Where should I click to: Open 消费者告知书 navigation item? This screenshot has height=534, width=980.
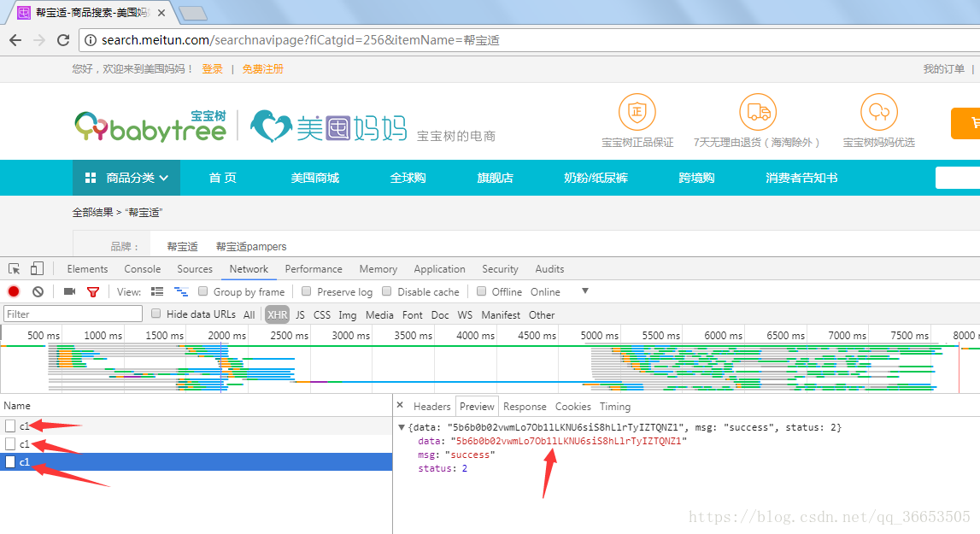tap(801, 178)
